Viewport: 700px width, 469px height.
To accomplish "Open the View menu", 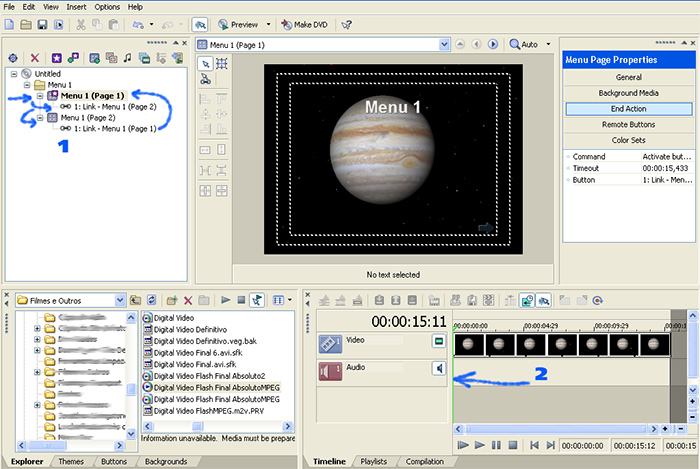I will point(50,7).
